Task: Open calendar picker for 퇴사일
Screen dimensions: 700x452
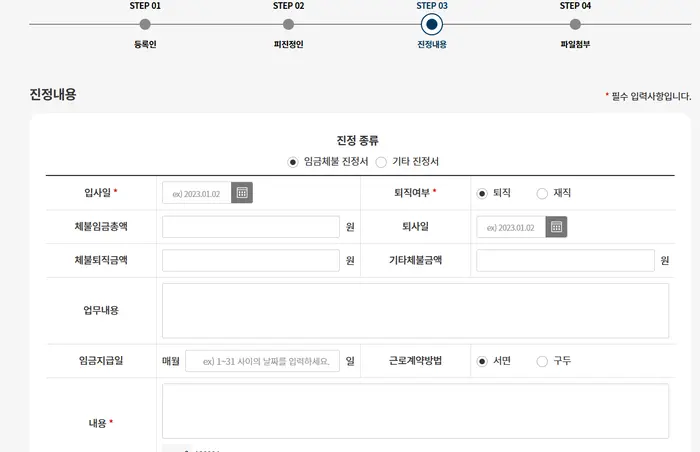Action: pos(556,227)
